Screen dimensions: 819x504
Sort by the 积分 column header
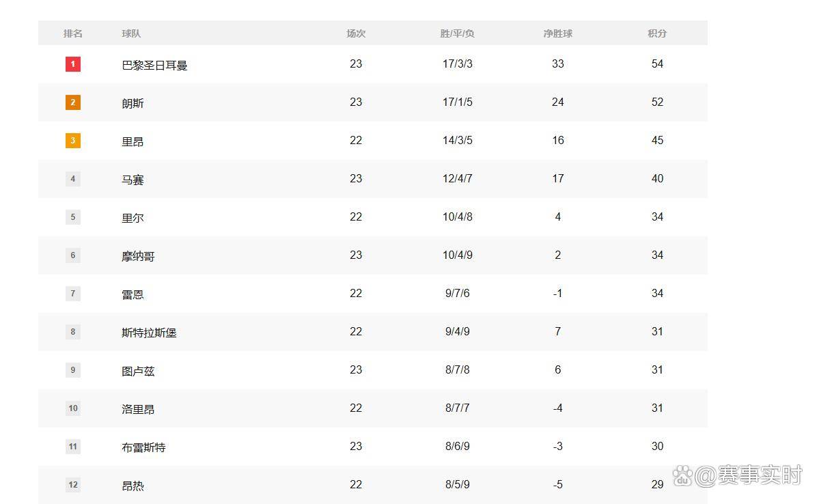(x=657, y=33)
